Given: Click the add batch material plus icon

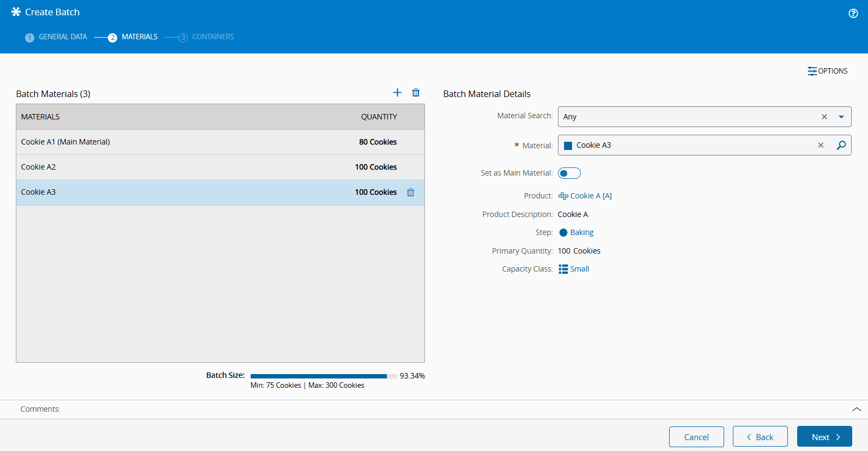Looking at the screenshot, I should coord(397,93).
